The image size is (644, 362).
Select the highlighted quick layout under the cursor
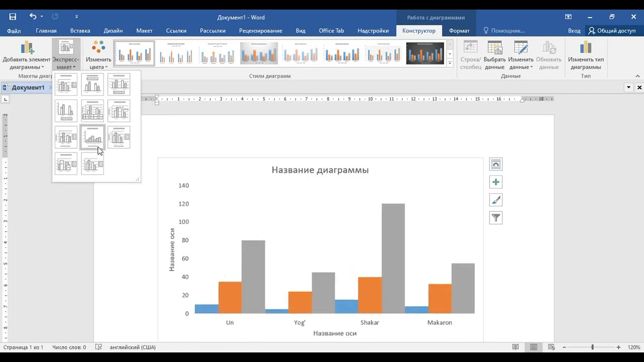tap(92, 137)
